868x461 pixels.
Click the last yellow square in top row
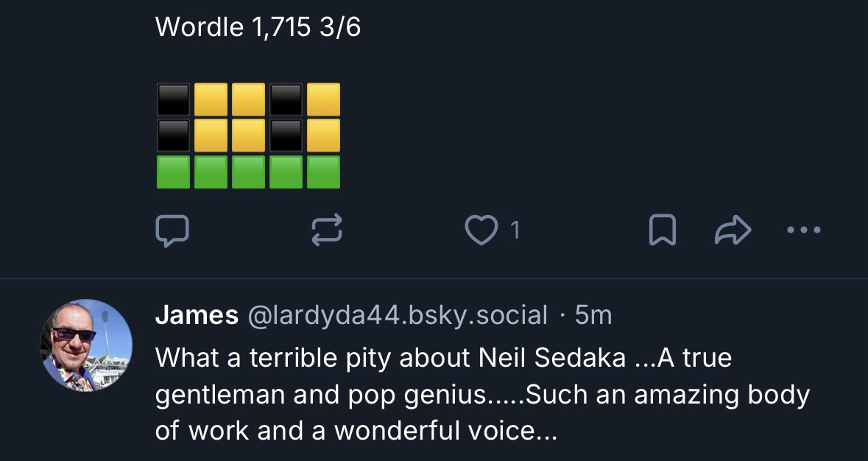[324, 99]
